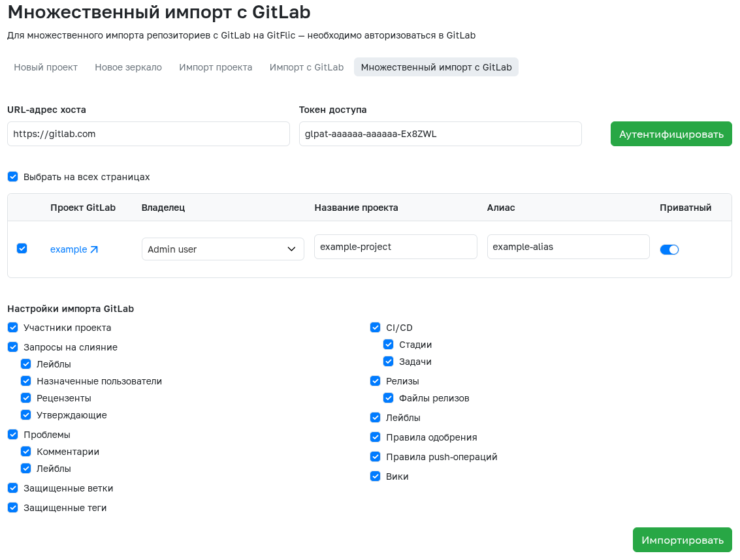Toggle Файлы релизов checkbox
740x560 pixels.
[x=389, y=397]
